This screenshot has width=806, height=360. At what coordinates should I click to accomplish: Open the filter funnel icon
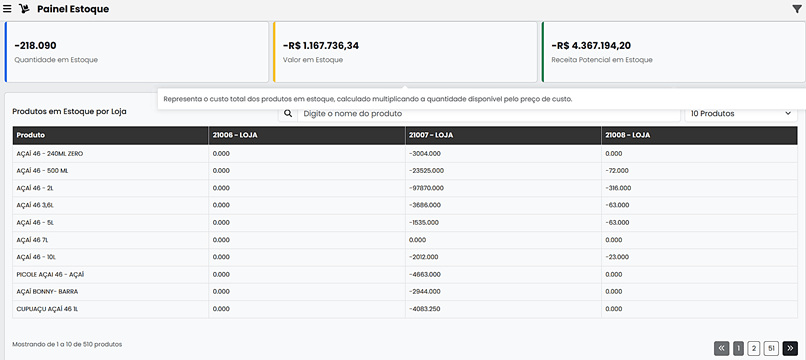[797, 8]
